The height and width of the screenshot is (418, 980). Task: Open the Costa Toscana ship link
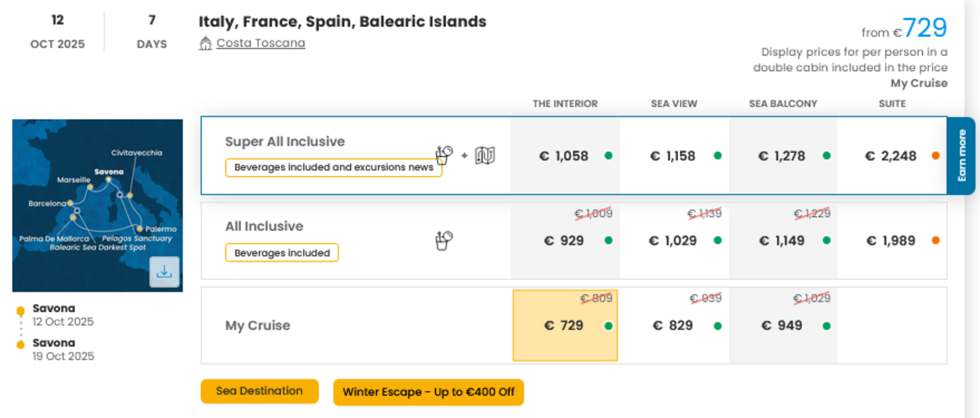261,43
